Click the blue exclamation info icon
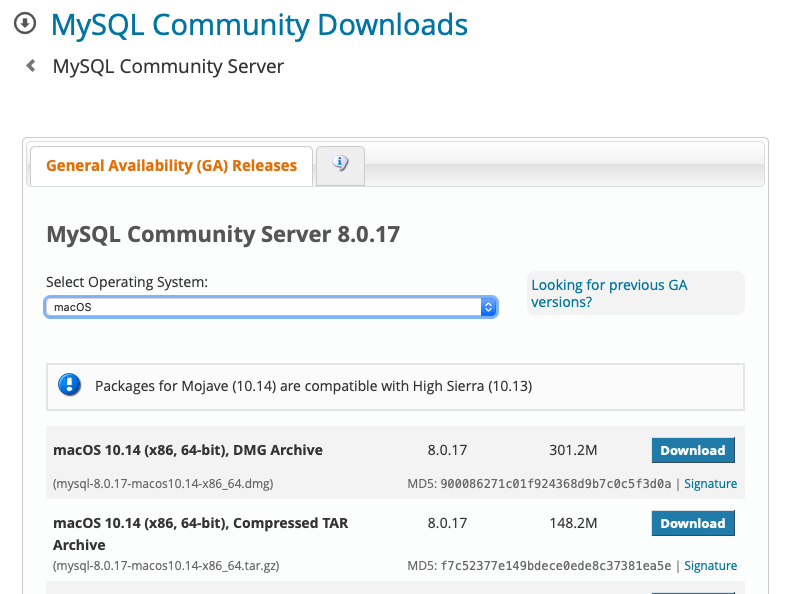The width and height of the screenshot is (785, 594). 69,385
